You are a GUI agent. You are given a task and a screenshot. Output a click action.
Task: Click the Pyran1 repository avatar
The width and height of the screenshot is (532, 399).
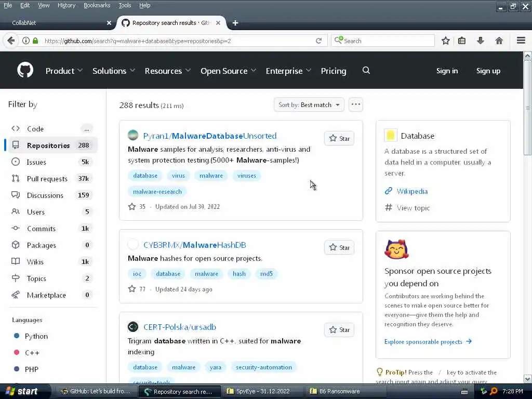pyautogui.click(x=133, y=136)
